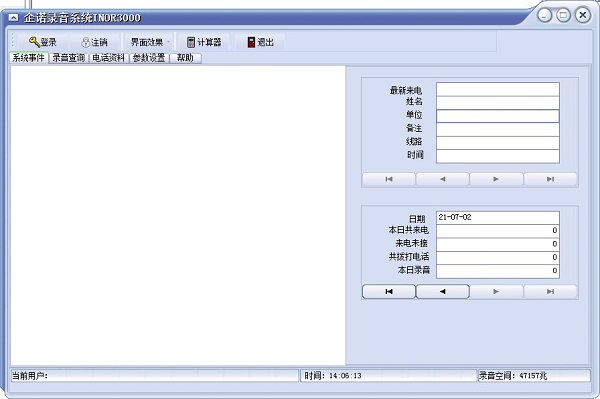This screenshot has width=600, height=399.
Task: Click the 本日录音 count field
Action: 498,271
